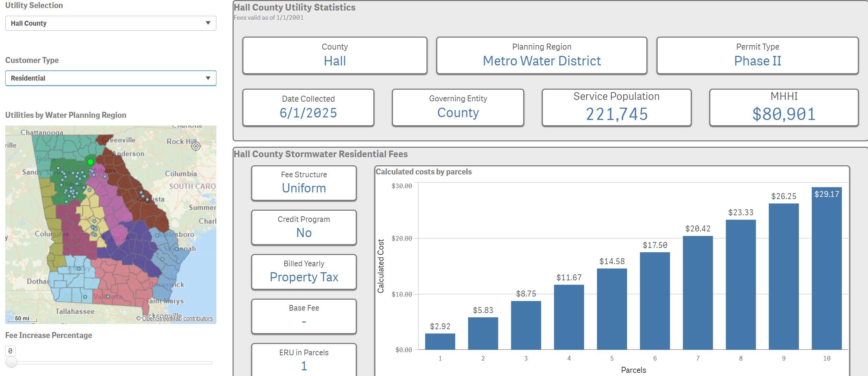Select the Billed Yearly Property Tax card
This screenshot has width=868, height=376.
(303, 272)
